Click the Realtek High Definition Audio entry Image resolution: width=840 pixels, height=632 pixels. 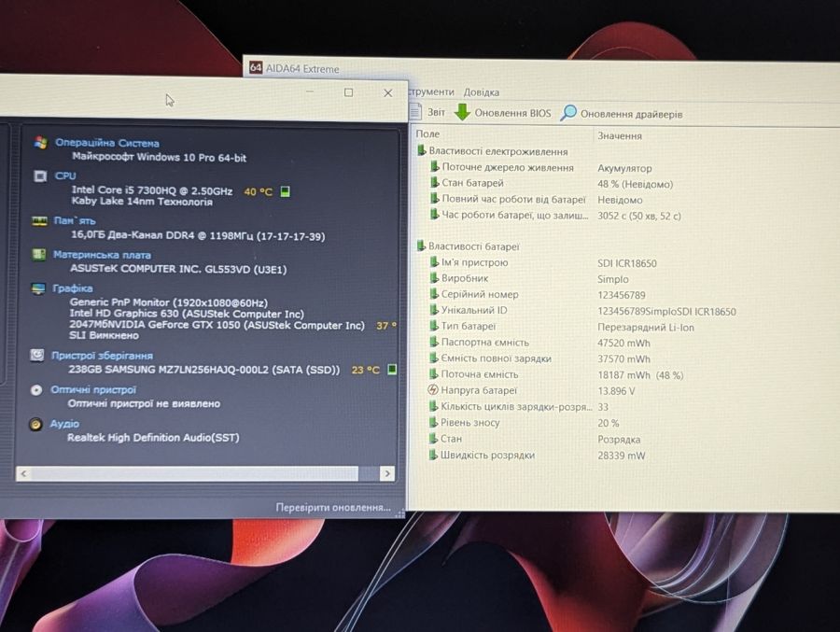[153, 438]
